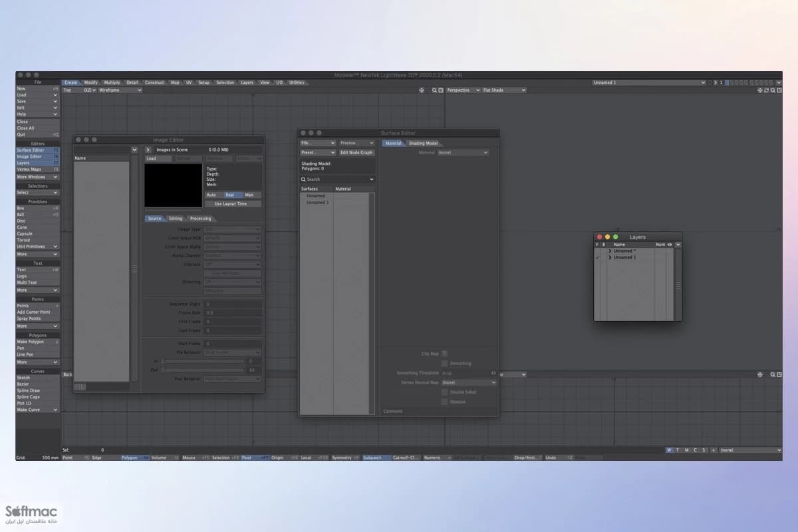Select the Unnamed 1 surface in Surfaces list
798x532 pixels.
click(317, 202)
